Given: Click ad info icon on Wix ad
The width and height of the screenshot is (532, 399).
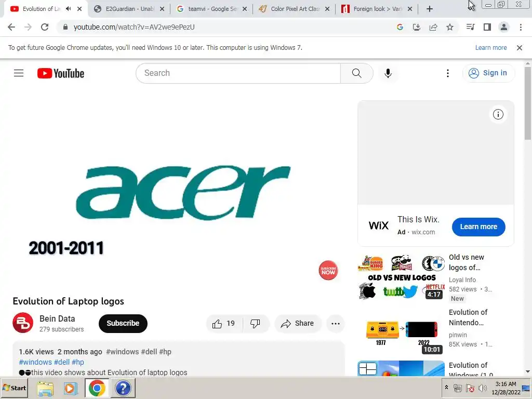Looking at the screenshot, I should pos(498,114).
